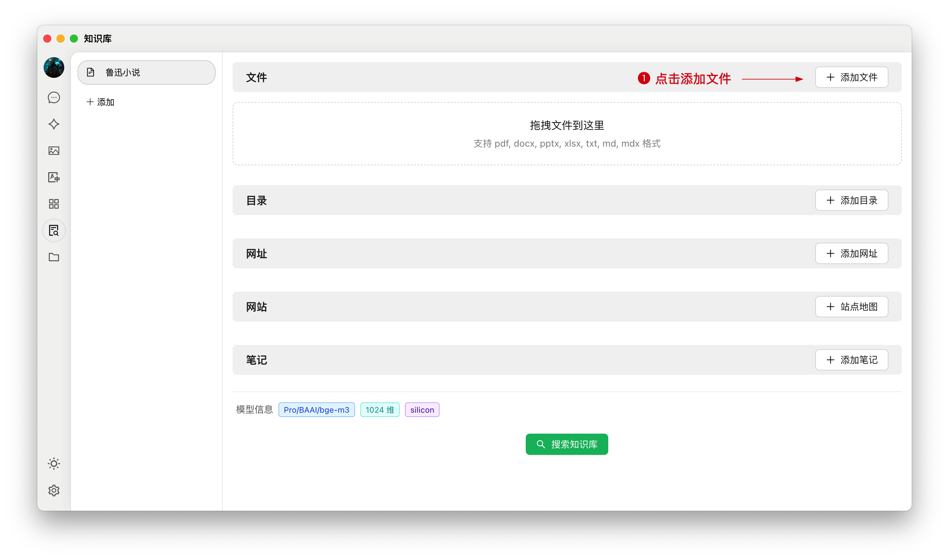Click 添加 to add a knowledge base
The image size is (949, 560).
tap(100, 102)
